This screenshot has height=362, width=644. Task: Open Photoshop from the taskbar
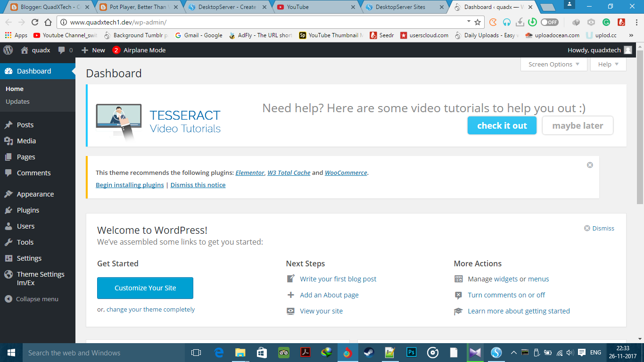411,353
